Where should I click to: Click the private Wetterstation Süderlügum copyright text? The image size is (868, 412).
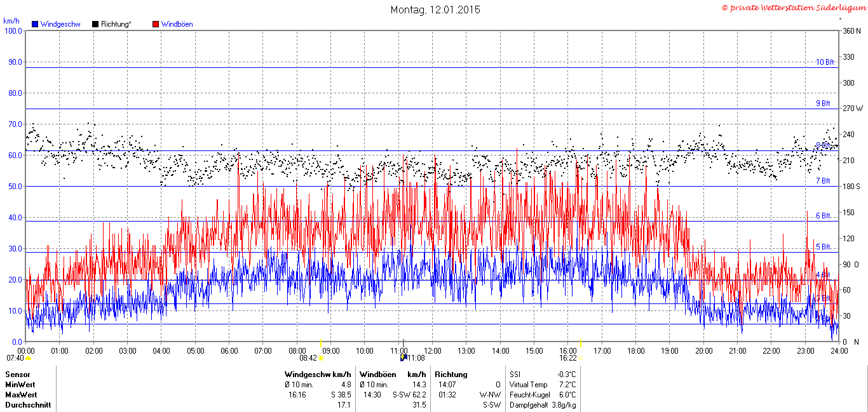tap(793, 8)
